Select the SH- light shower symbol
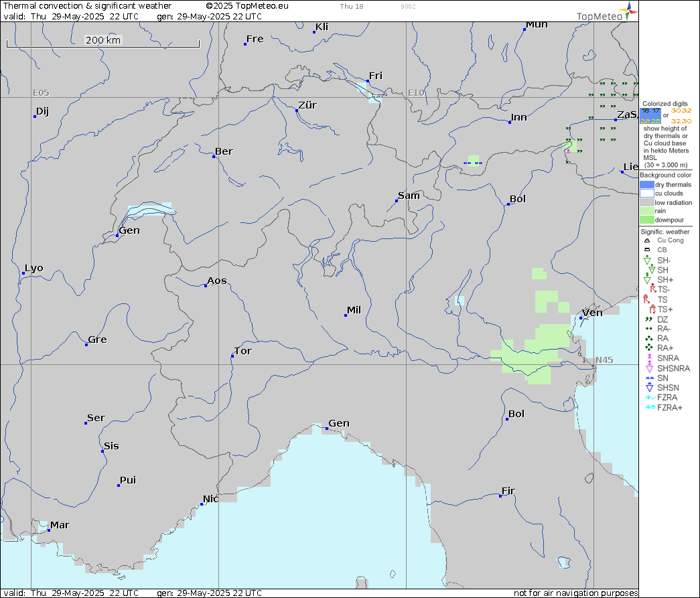This screenshot has height=598, width=700. pos(647,260)
